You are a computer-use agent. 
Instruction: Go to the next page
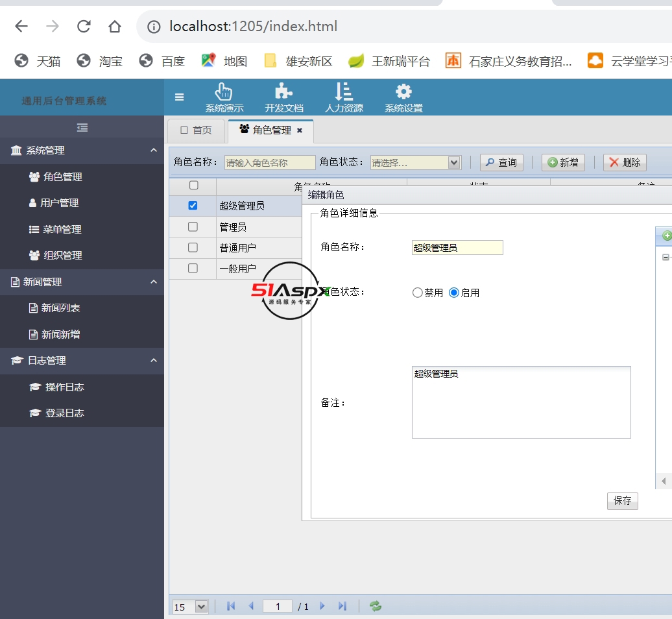click(x=322, y=606)
